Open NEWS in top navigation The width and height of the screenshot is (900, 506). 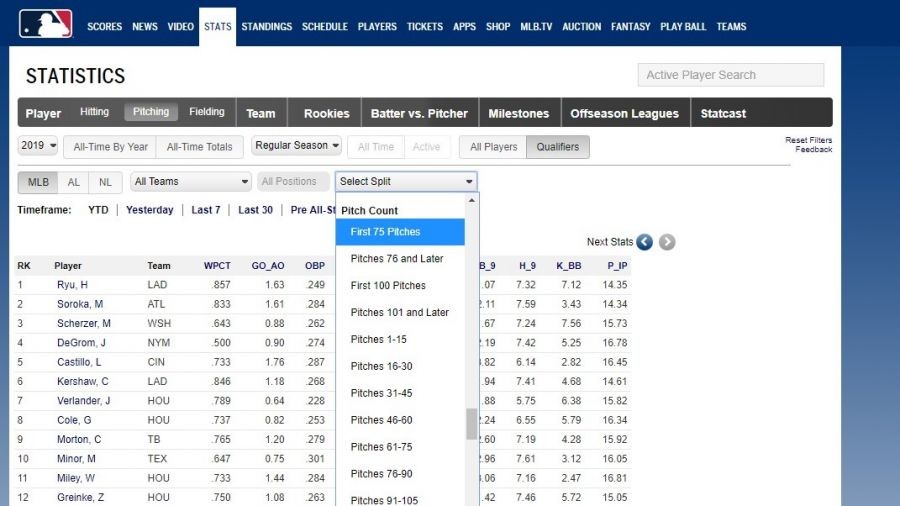[145, 26]
